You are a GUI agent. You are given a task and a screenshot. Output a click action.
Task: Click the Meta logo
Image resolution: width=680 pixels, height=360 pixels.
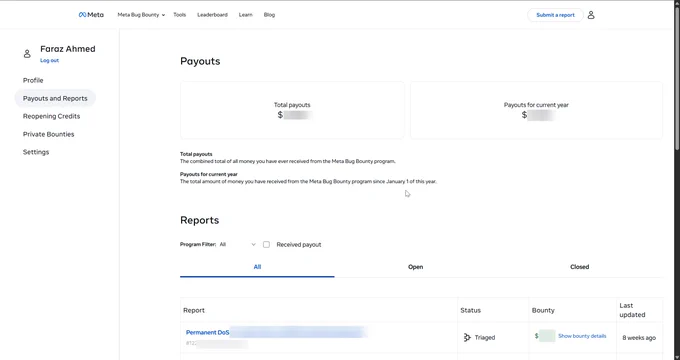pyautogui.click(x=91, y=15)
